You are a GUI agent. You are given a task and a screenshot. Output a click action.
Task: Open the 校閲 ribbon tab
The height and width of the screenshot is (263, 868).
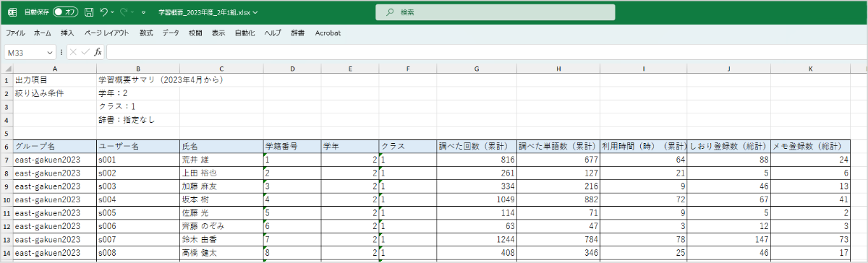(195, 33)
